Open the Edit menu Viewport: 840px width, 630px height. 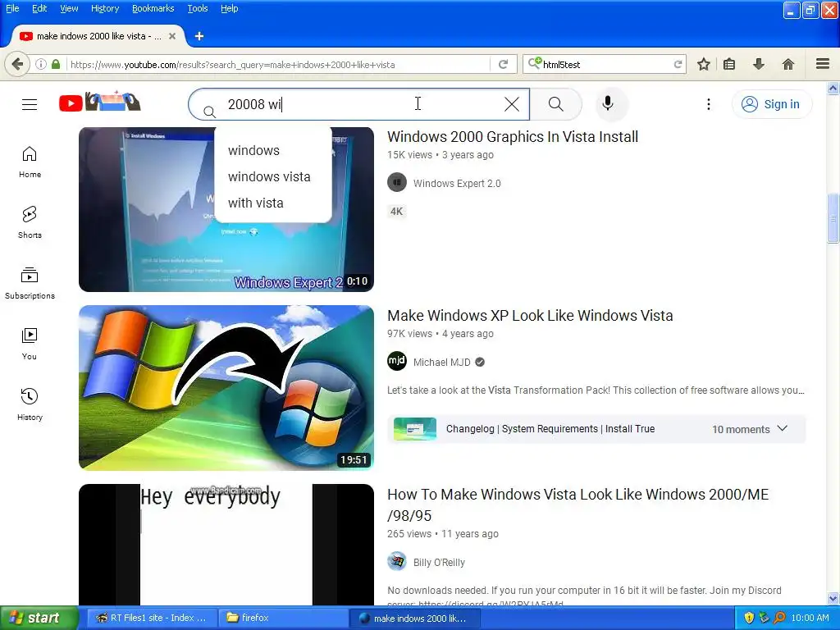point(39,8)
